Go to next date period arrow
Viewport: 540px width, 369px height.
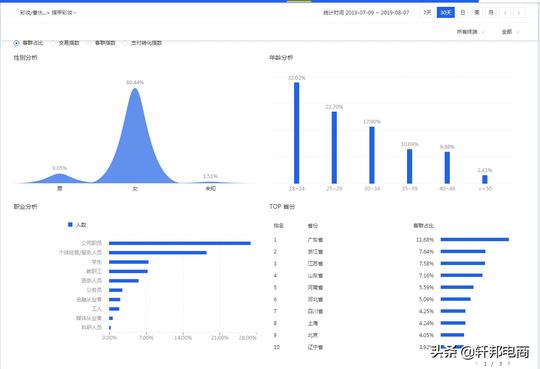(x=519, y=13)
